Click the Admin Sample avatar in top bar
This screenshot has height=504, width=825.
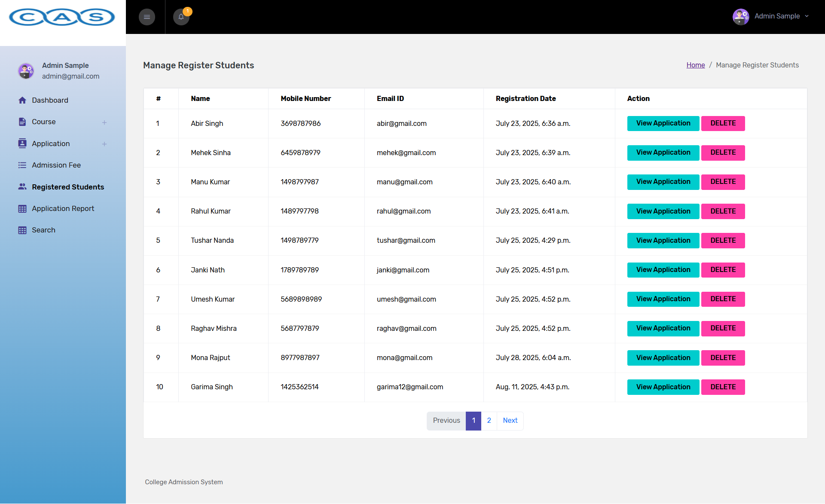[741, 17]
